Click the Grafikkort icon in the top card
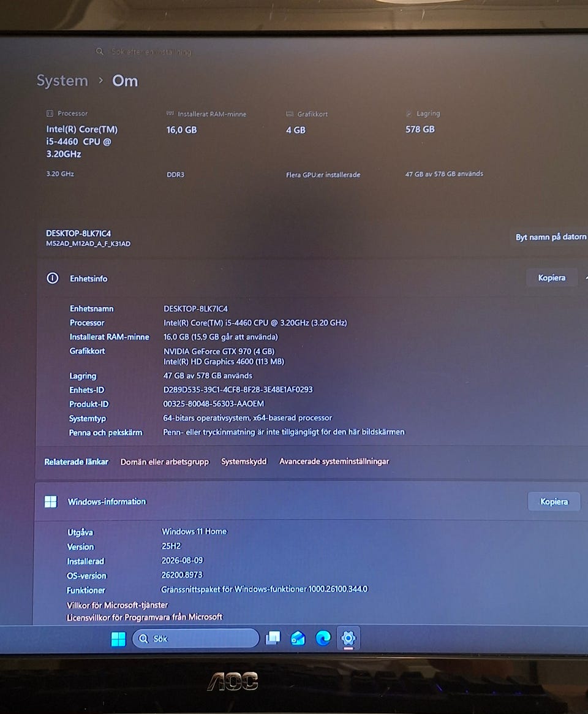The width and height of the screenshot is (588, 714). [x=290, y=114]
